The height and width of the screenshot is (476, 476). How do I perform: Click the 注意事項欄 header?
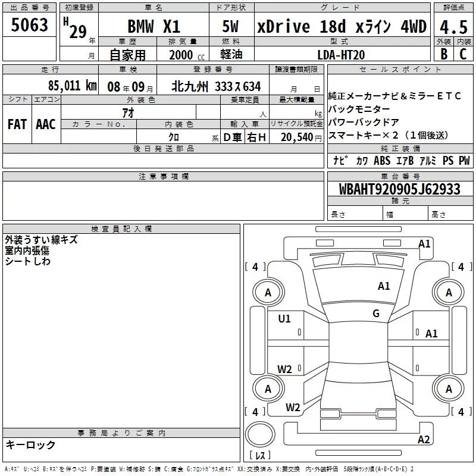pyautogui.click(x=163, y=176)
